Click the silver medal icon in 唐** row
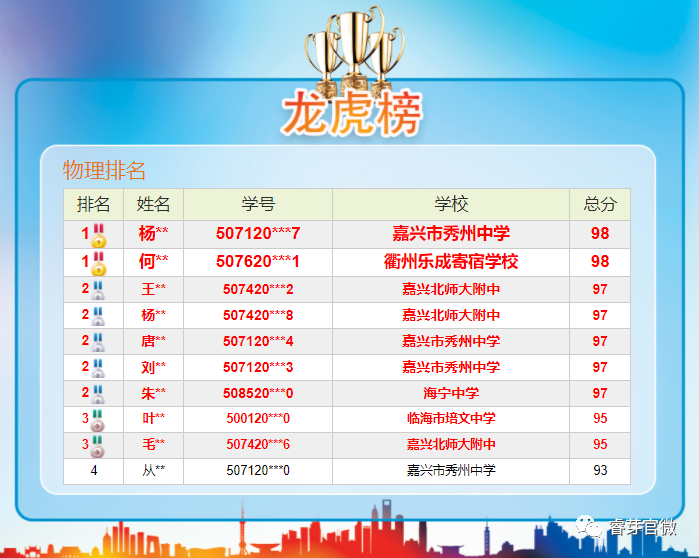699x558 pixels. click(98, 342)
